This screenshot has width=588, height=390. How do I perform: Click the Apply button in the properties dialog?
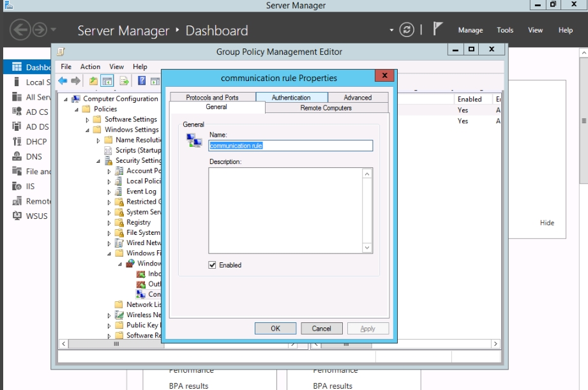(x=368, y=329)
